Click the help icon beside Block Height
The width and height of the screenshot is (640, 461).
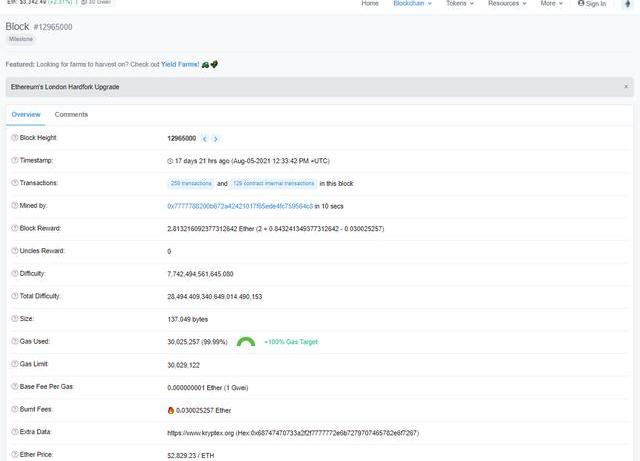point(14,138)
